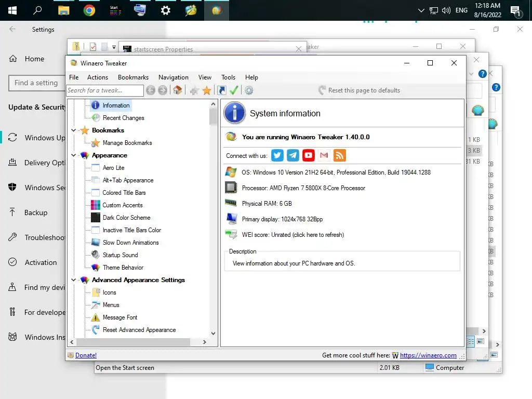Open bookmarks with the gold star toolbar icon
The height and width of the screenshot is (399, 532).
pyautogui.click(x=207, y=90)
